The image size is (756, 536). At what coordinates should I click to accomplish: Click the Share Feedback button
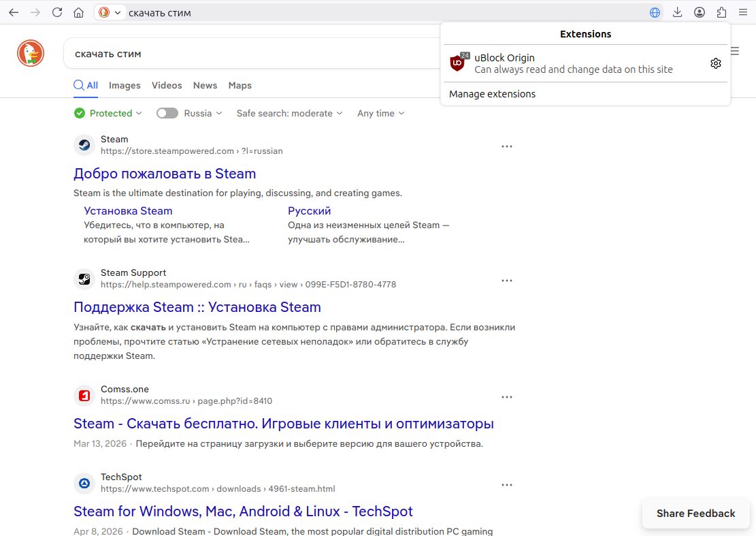(695, 514)
